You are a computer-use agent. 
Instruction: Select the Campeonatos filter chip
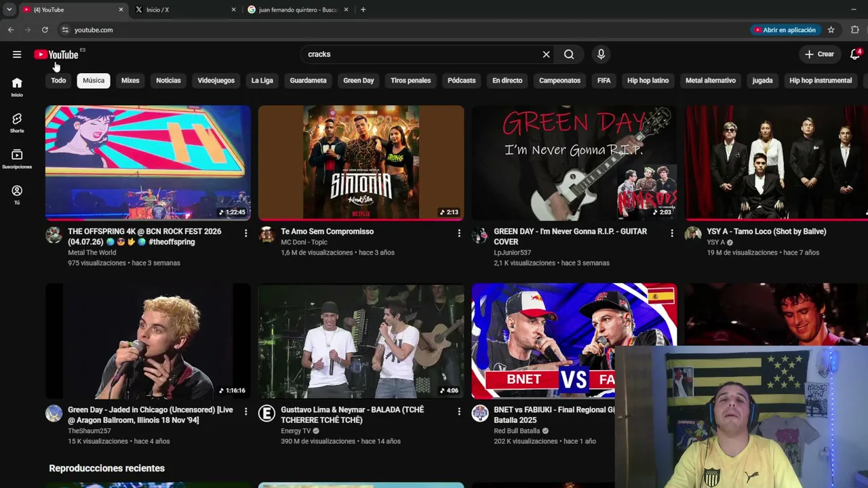(x=559, y=81)
